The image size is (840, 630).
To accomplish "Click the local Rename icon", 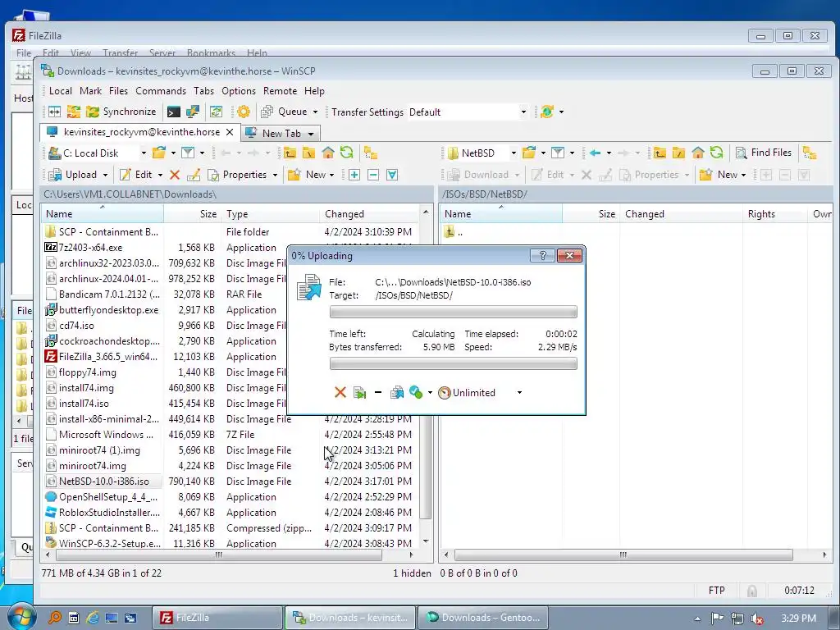I will 194,175.
